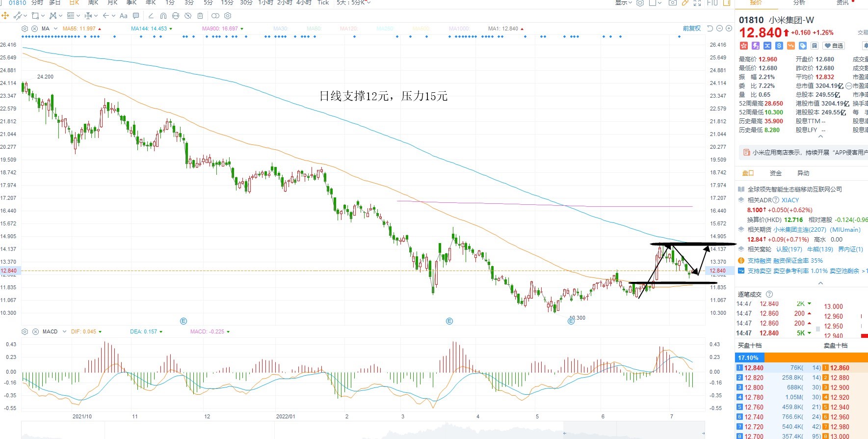Open the 分析 analysis tab
This screenshot has height=439, width=868.
click(799, 2)
